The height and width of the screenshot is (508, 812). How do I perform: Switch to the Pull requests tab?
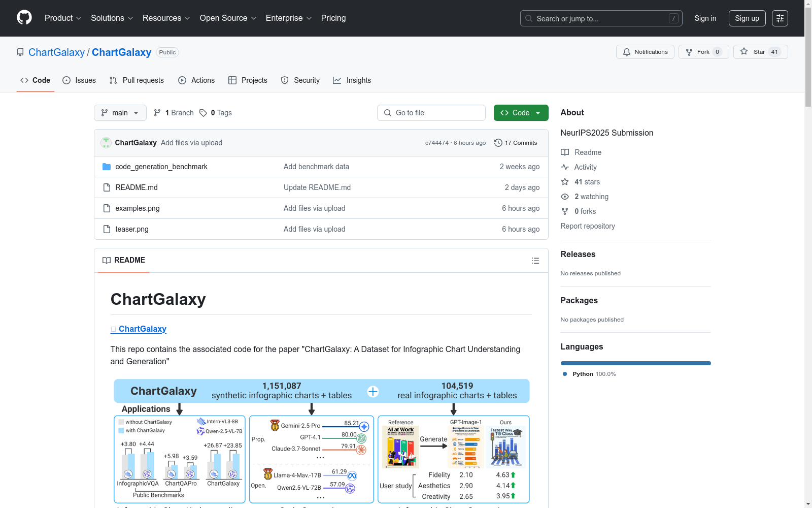click(x=137, y=80)
